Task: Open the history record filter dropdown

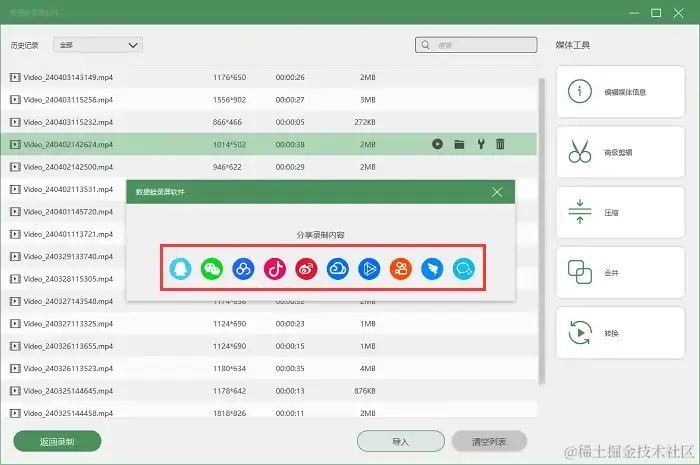Action: (98, 45)
